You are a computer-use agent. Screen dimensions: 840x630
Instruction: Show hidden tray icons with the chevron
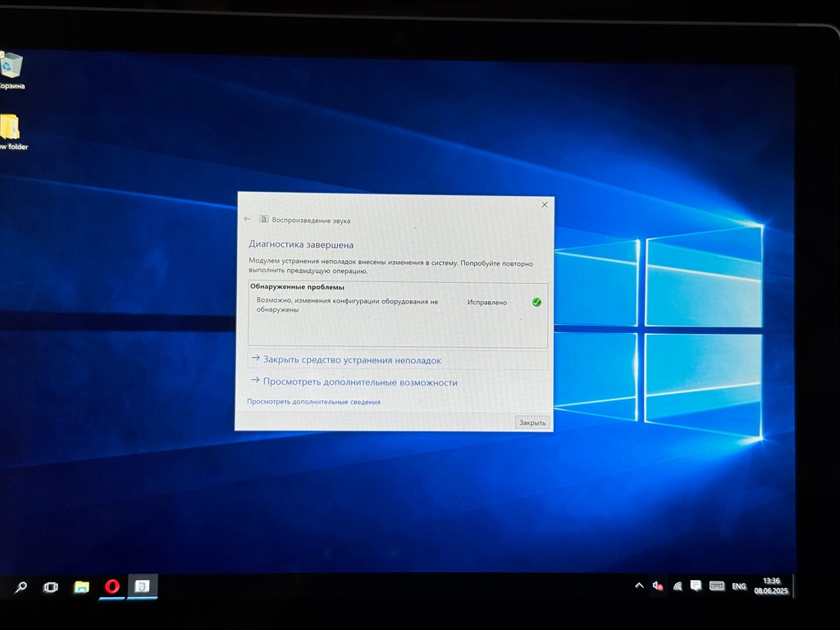[x=639, y=586]
